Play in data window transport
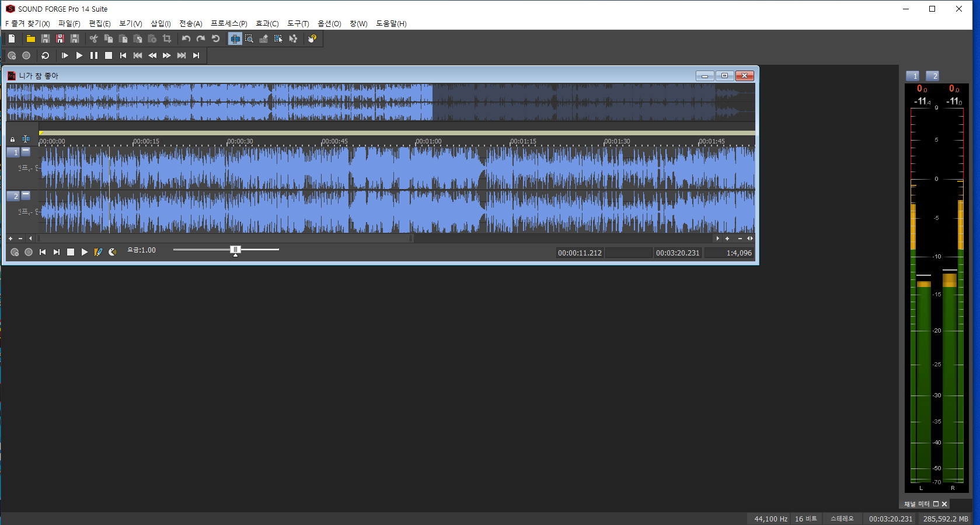 pos(85,252)
